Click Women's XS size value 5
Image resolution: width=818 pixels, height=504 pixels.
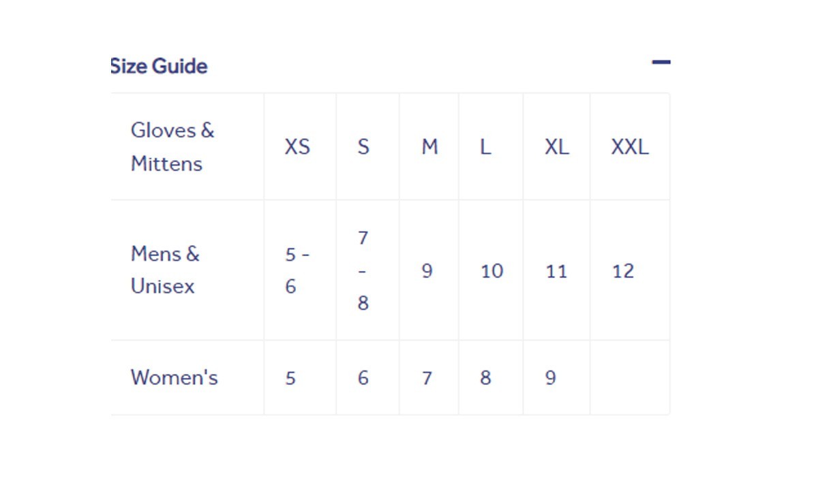coord(290,378)
